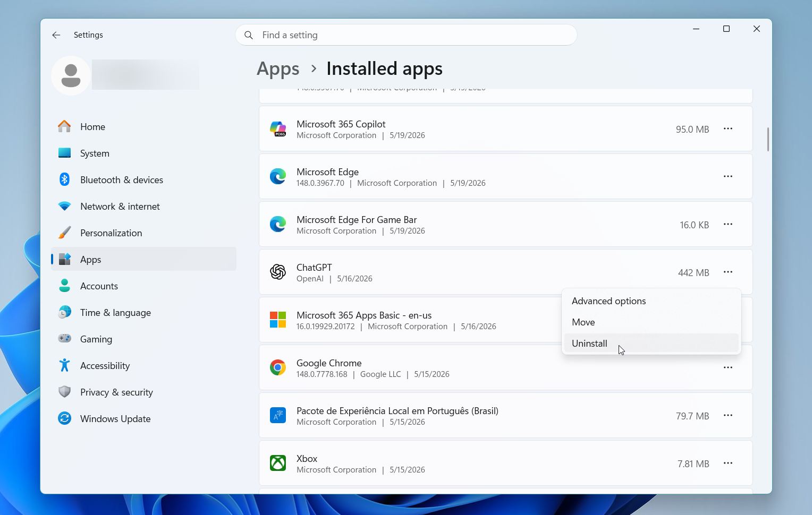Go back with the Settings back arrow
This screenshot has height=515, width=812.
(x=56, y=35)
